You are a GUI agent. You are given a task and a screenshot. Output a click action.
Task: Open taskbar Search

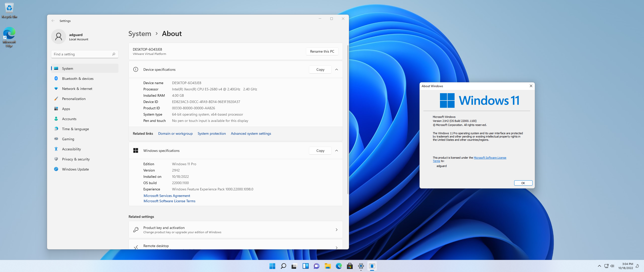pos(283,266)
